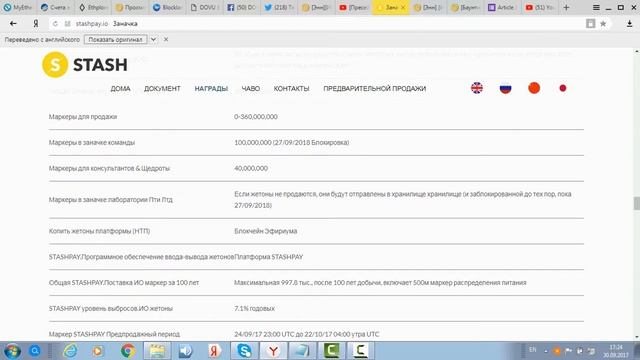Click the blue search icon on taskbar
Screen dimensions: 640x360
point(35,351)
